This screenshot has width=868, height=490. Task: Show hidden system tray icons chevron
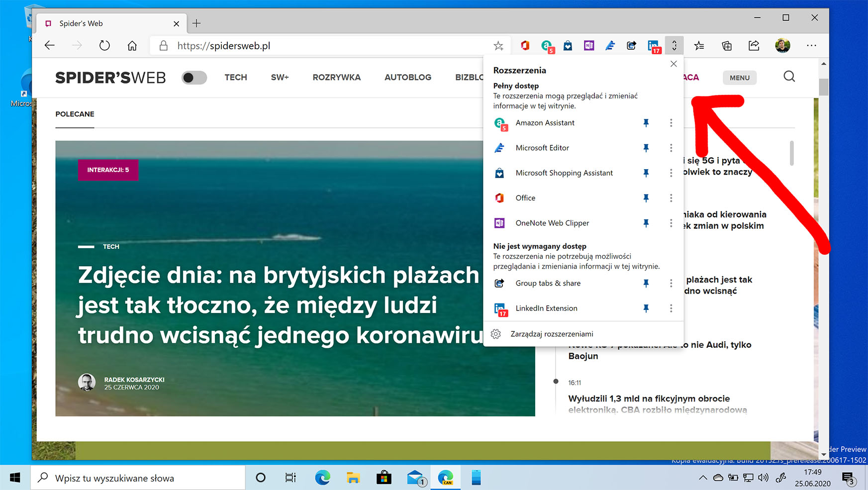(x=703, y=478)
